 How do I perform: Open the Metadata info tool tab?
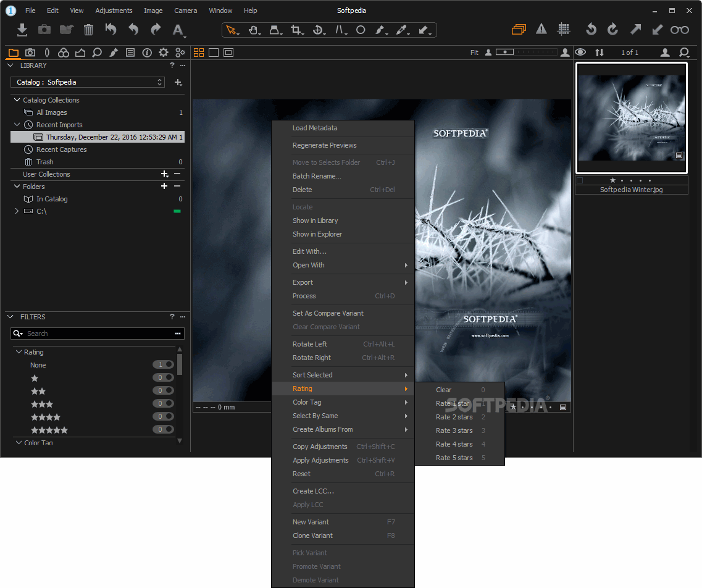click(x=147, y=52)
